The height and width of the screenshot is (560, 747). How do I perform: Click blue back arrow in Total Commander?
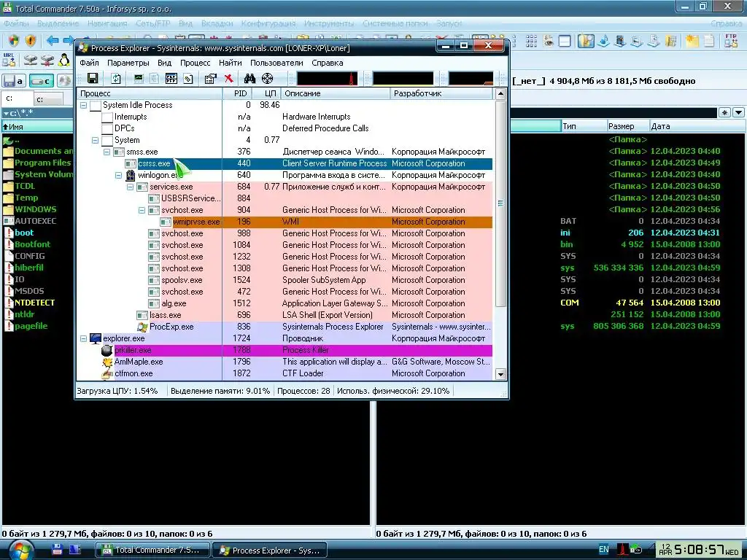[53, 41]
